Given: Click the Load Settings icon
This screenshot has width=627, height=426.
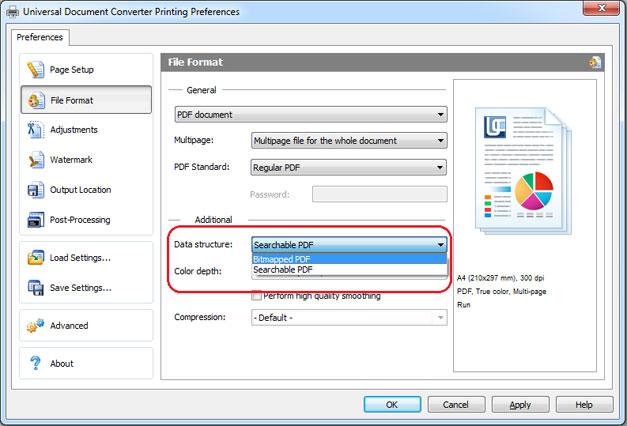Looking at the screenshot, I should point(36,257).
